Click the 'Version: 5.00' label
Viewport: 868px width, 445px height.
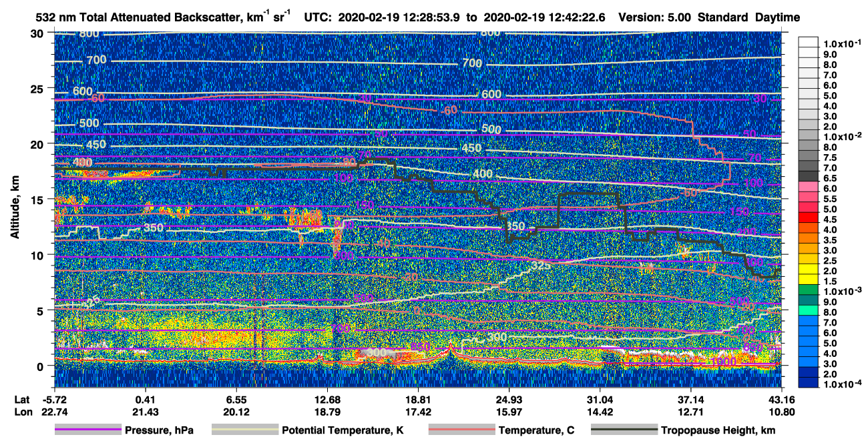tap(655, 18)
